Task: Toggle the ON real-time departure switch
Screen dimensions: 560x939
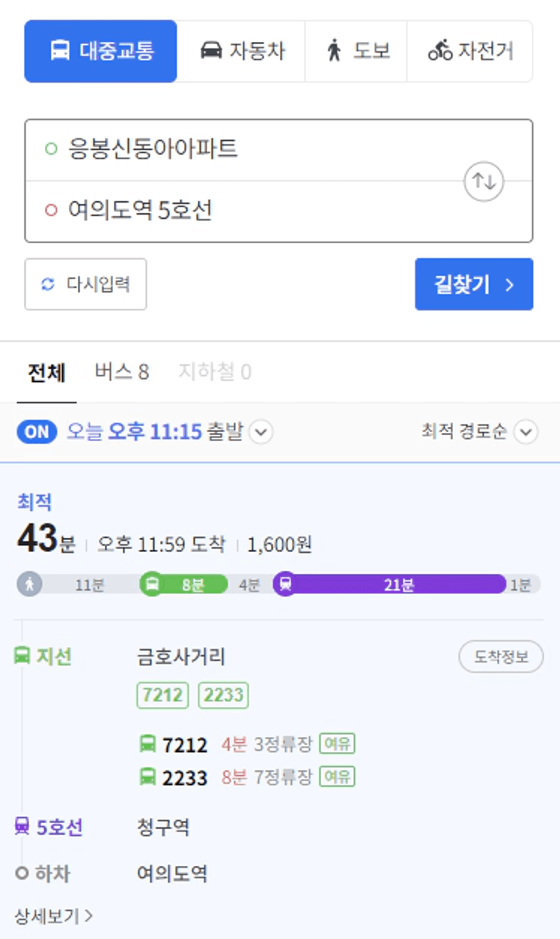Action: 37,432
